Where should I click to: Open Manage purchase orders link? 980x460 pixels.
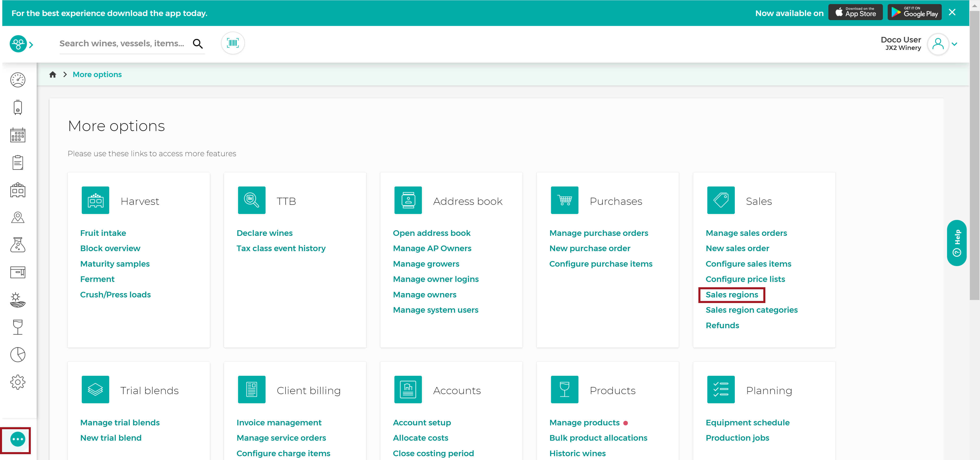pos(598,233)
